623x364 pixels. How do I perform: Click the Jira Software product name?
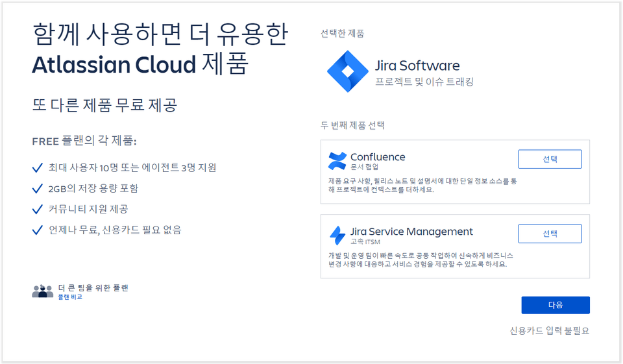click(x=417, y=66)
